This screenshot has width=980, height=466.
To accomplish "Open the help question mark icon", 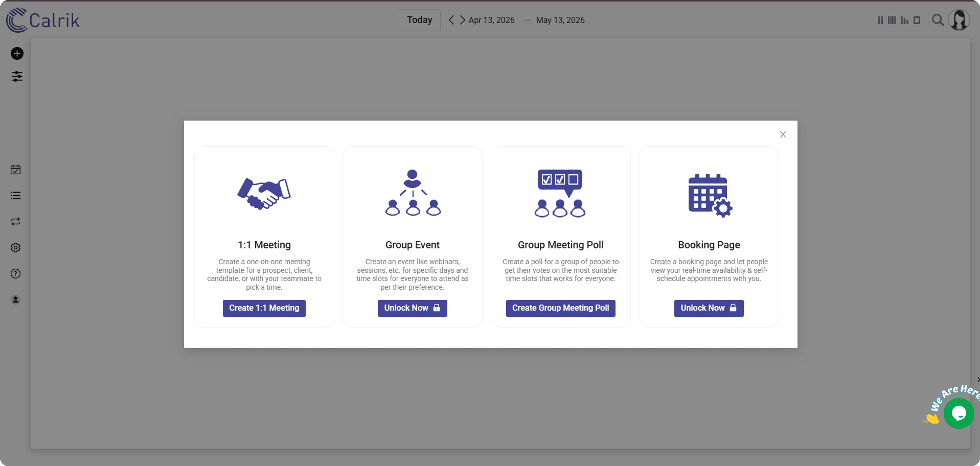I will pyautogui.click(x=16, y=274).
